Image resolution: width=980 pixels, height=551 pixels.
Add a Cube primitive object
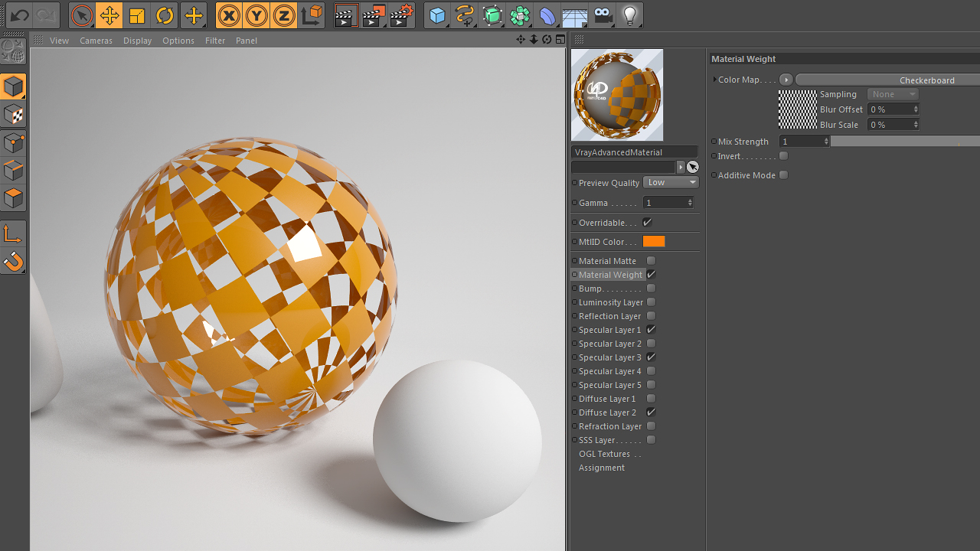437,15
